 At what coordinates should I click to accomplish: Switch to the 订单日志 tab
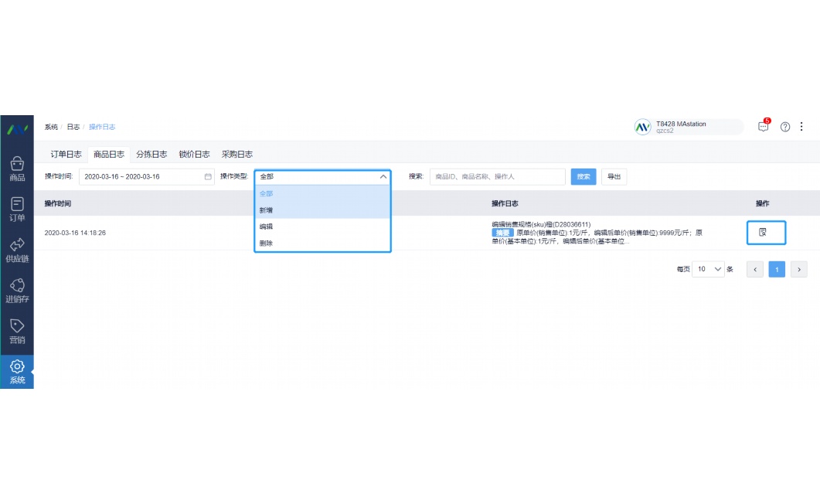coord(66,155)
